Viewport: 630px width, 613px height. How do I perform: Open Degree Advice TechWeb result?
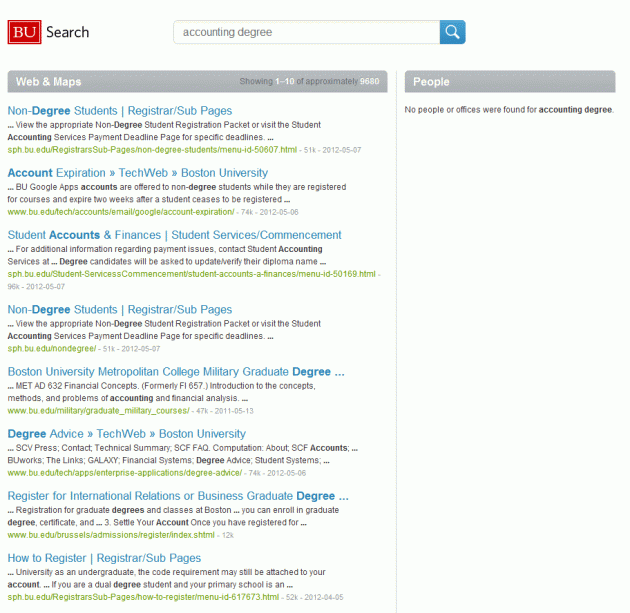click(x=127, y=434)
